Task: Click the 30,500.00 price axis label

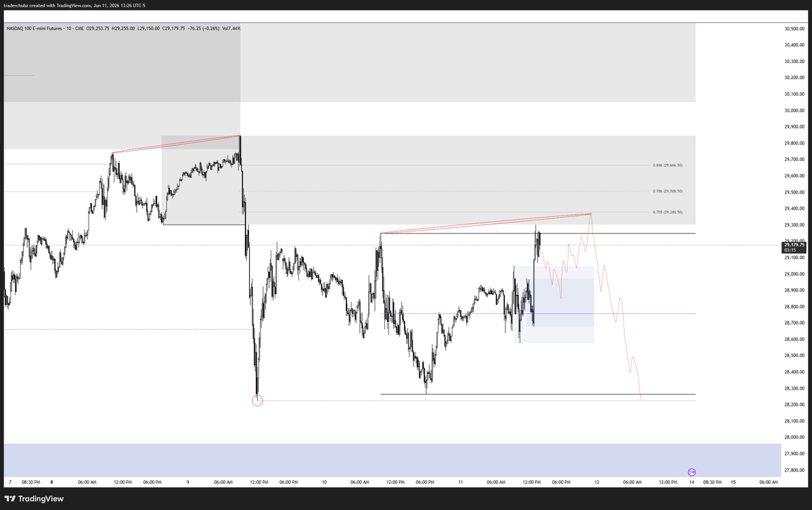Action: click(794, 29)
